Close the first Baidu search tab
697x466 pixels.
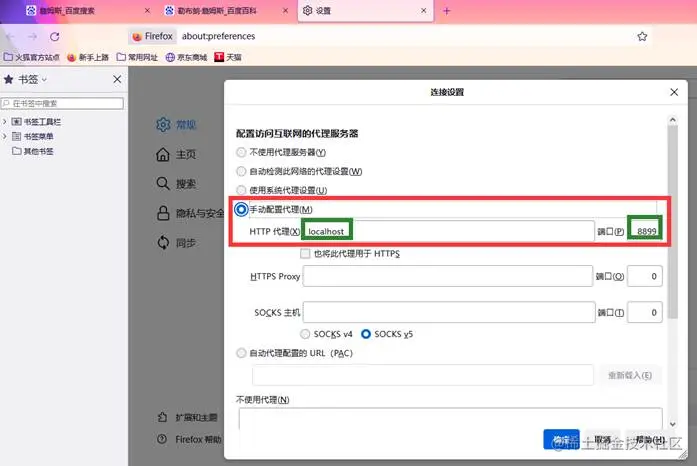pyautogui.click(x=147, y=10)
